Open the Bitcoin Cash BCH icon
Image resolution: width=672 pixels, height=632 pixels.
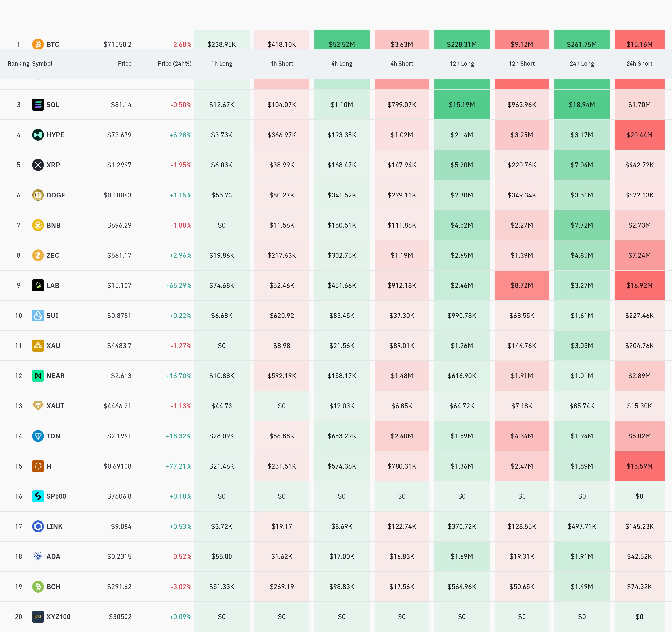[38, 586]
